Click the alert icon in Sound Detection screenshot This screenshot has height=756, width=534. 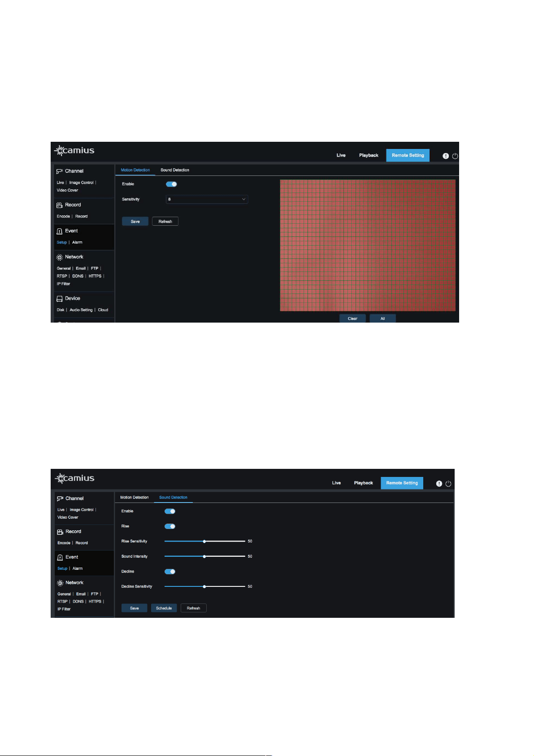pos(439,483)
